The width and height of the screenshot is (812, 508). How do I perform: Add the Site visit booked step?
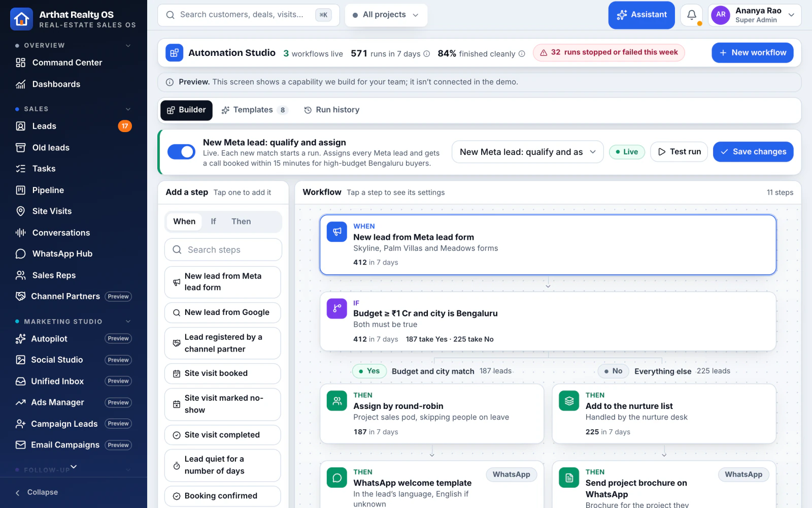point(223,374)
